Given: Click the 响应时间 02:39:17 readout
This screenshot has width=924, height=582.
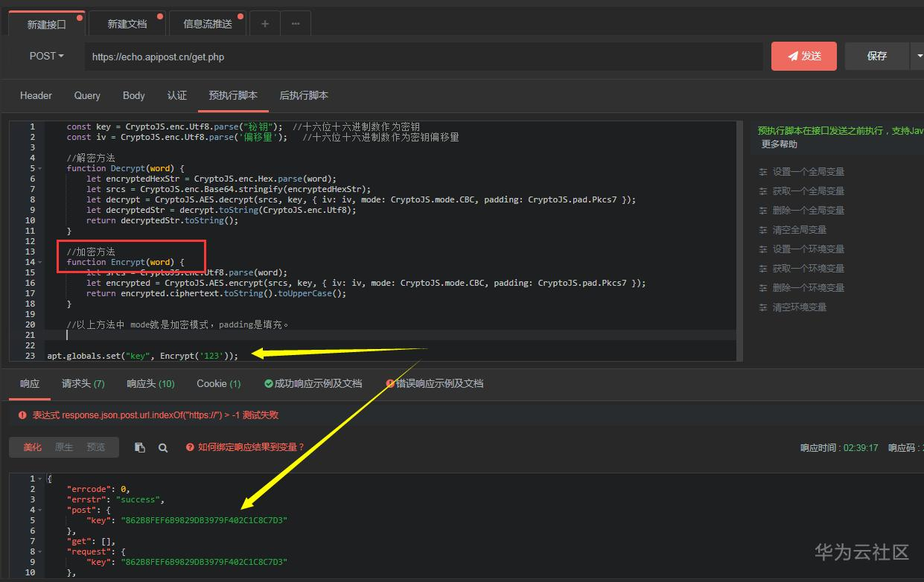Looking at the screenshot, I should point(839,448).
